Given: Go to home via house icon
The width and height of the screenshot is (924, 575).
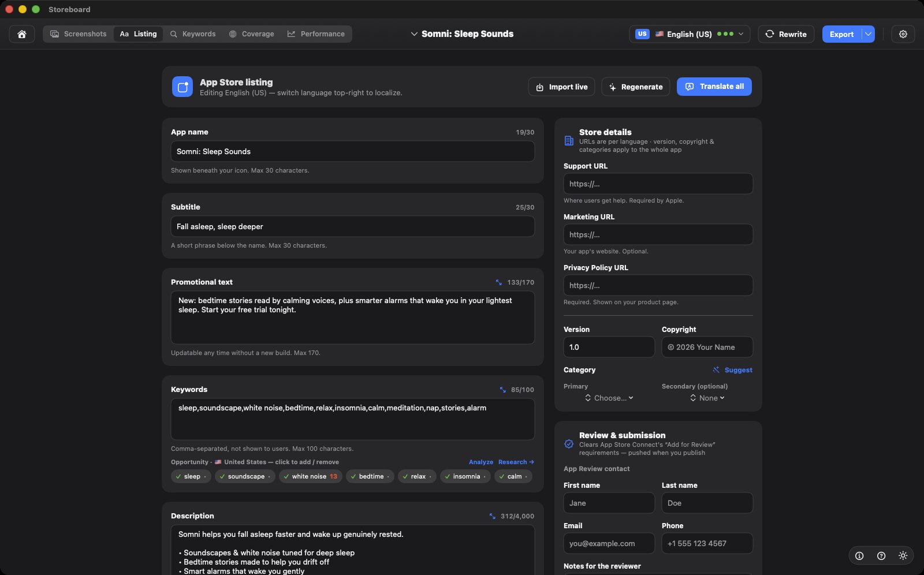Looking at the screenshot, I should pyautogui.click(x=22, y=34).
